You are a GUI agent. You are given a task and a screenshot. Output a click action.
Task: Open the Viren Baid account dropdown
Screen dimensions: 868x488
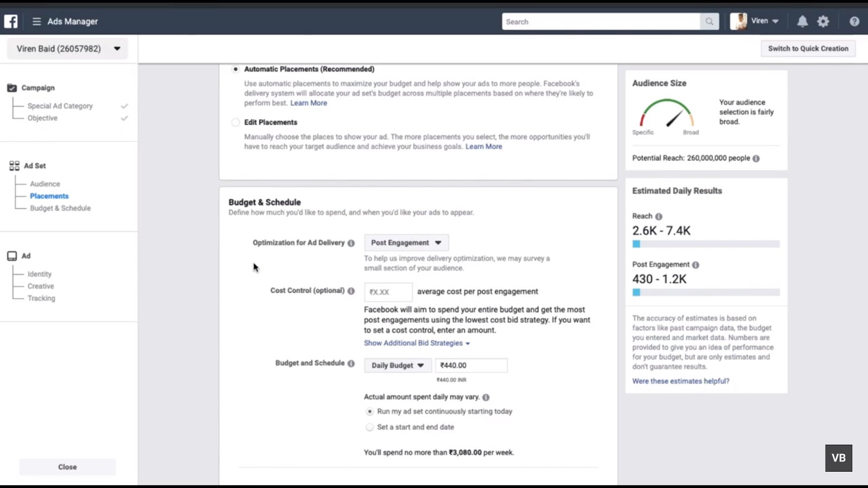click(x=68, y=49)
